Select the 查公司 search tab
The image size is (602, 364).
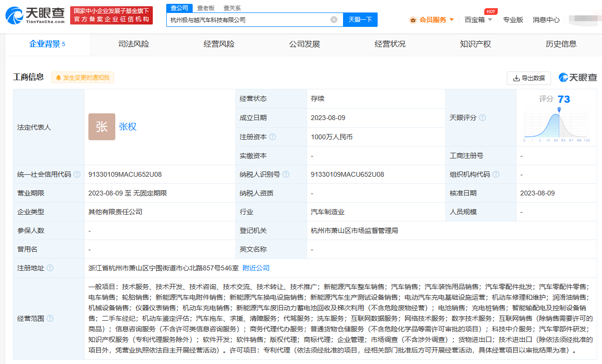point(180,8)
